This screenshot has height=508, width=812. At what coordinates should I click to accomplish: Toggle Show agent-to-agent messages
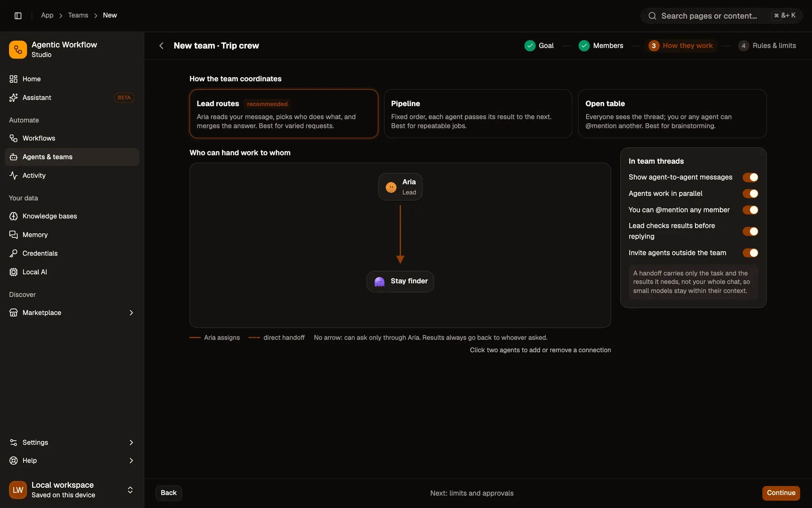click(750, 177)
